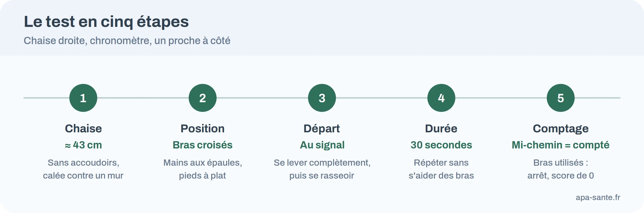Click the 'Position' step heading
This screenshot has width=644, height=213.
[203, 129]
